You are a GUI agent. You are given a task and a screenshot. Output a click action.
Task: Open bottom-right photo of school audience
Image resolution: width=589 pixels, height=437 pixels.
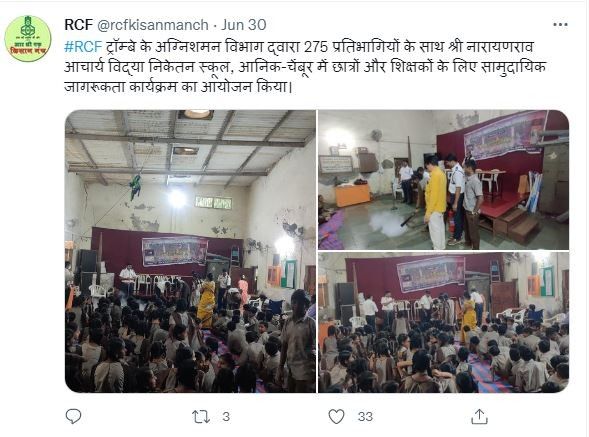444,322
